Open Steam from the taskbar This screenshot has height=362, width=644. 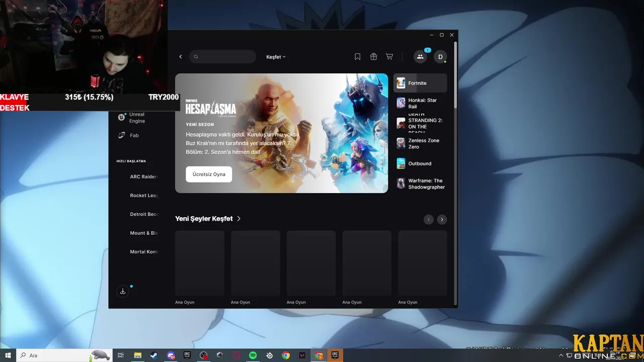pyautogui.click(x=153, y=355)
